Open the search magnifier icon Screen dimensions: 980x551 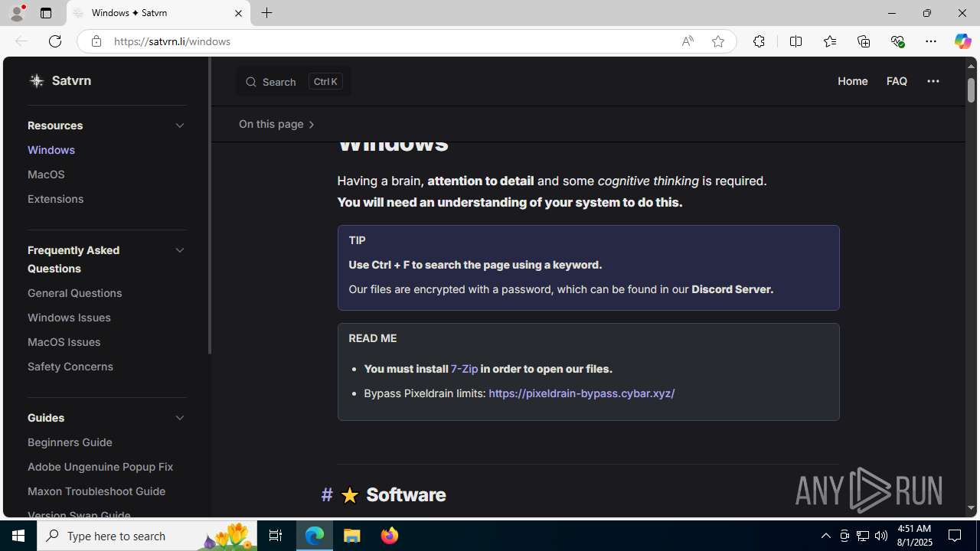coord(251,82)
